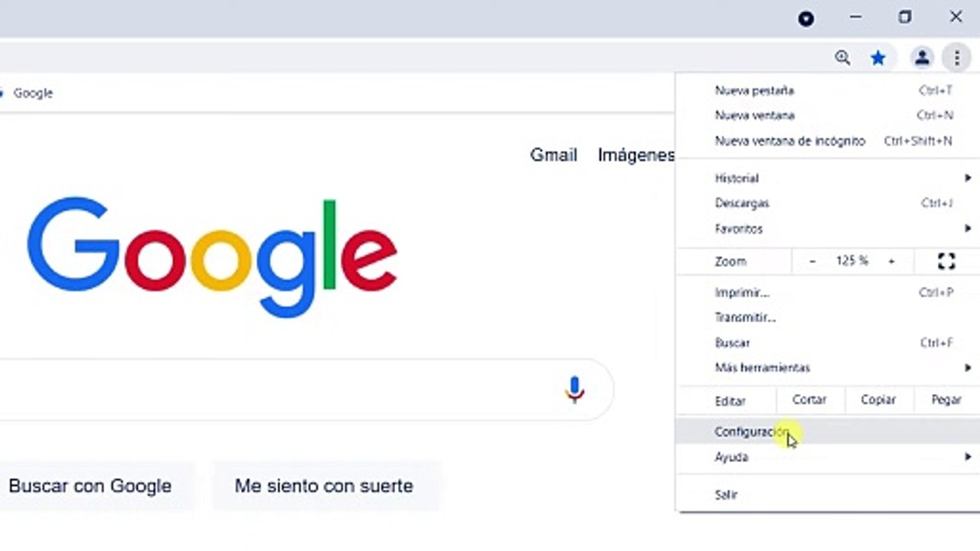980x551 pixels.
Task: Open the user profile avatar icon
Action: click(x=922, y=57)
